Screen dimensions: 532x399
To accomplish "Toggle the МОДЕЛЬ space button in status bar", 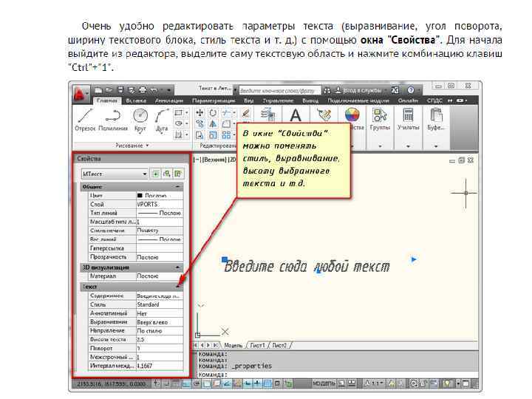I will (x=324, y=383).
